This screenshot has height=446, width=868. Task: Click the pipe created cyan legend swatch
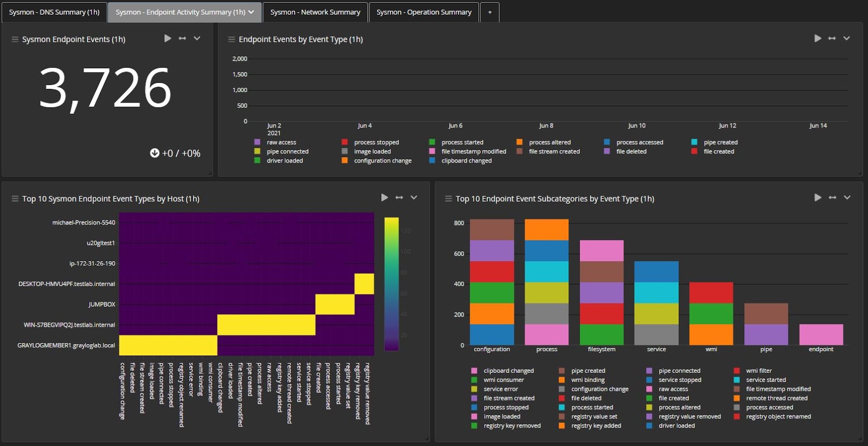pyautogui.click(x=694, y=143)
